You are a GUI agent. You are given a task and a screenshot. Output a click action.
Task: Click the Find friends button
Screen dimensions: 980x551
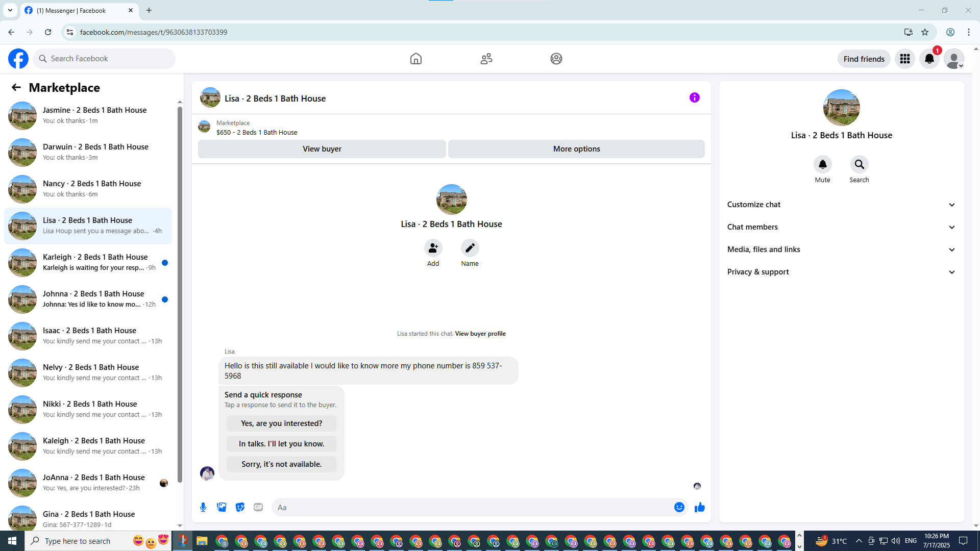864,59
